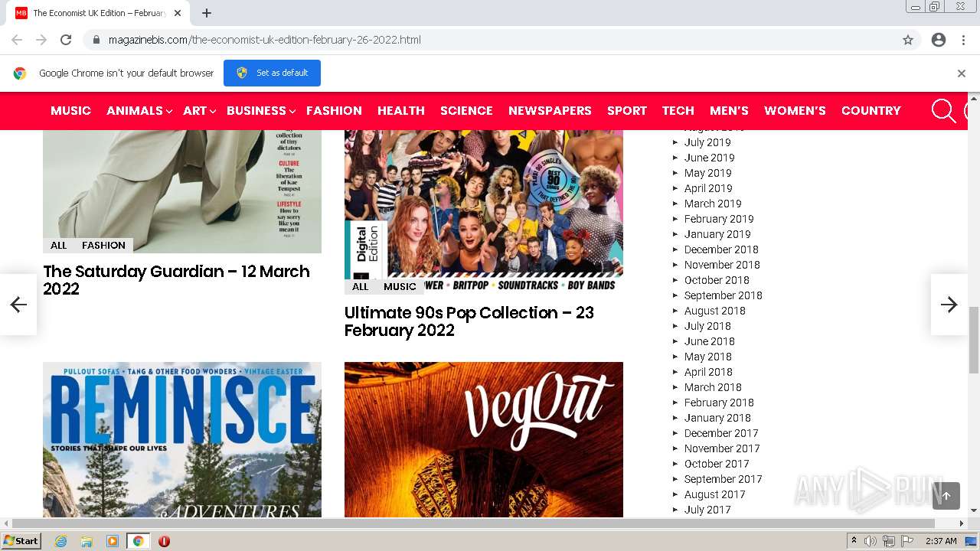Open the media player taskbar icon
This screenshot has width=980, height=551.
[x=113, y=541]
